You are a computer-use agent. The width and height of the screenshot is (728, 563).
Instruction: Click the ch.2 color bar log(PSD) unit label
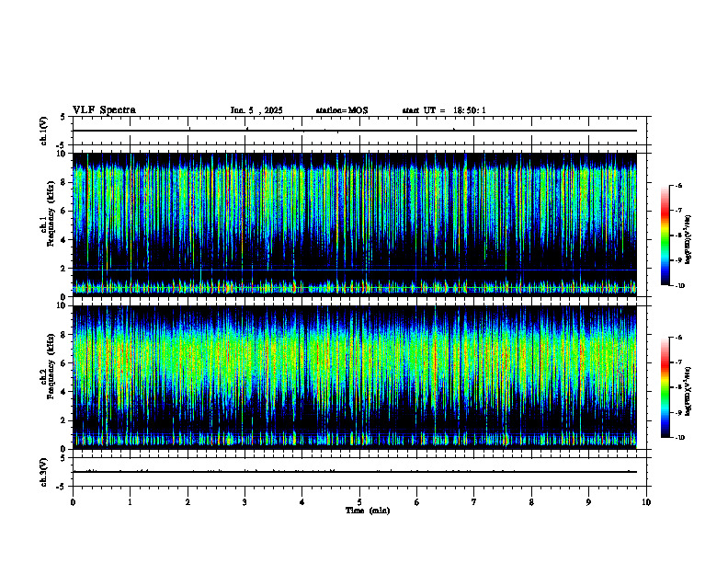click(x=688, y=392)
